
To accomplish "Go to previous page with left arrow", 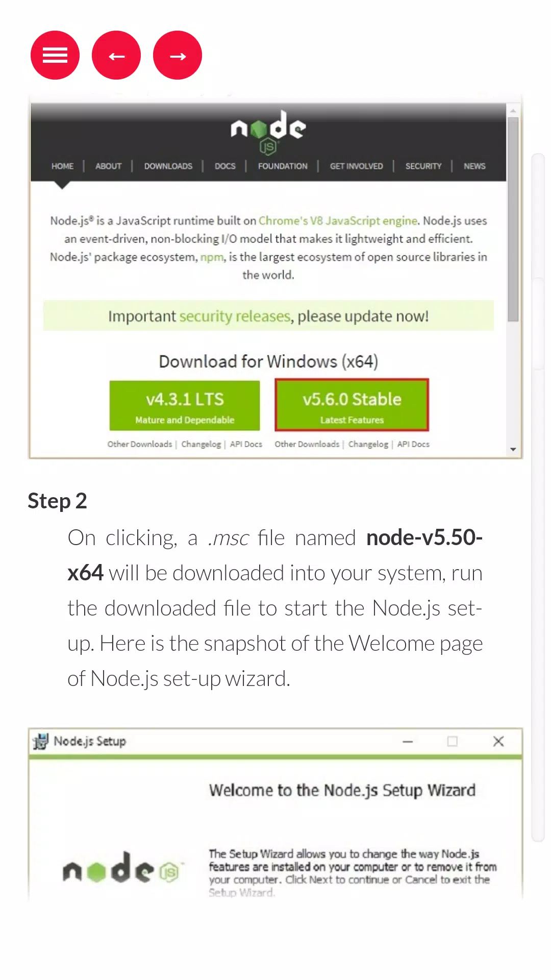I will click(x=116, y=55).
